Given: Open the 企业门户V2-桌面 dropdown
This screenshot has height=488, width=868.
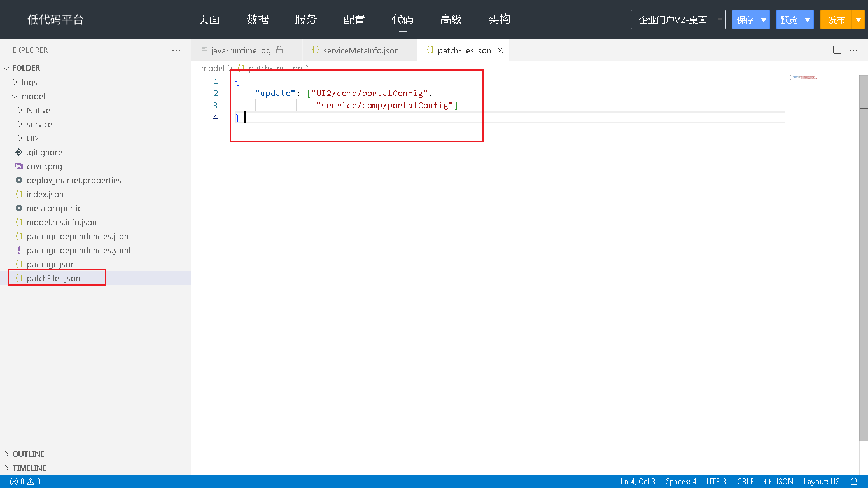Looking at the screenshot, I should [678, 20].
